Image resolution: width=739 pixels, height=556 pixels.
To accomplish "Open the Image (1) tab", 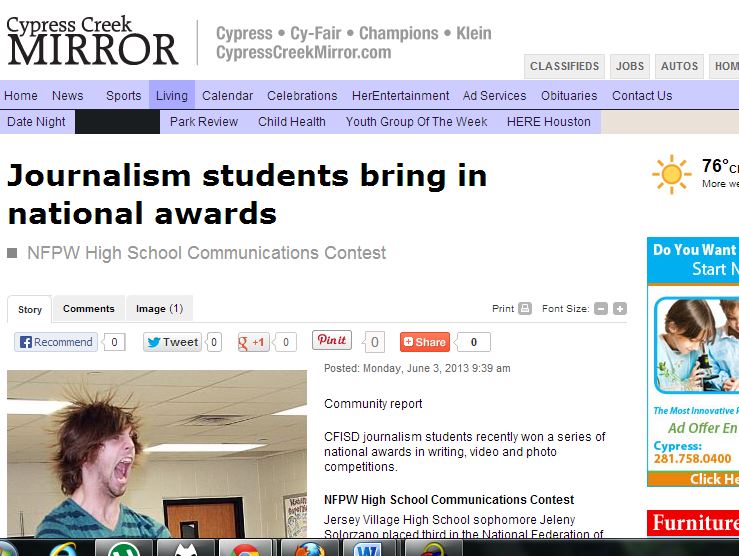I will pyautogui.click(x=159, y=309).
